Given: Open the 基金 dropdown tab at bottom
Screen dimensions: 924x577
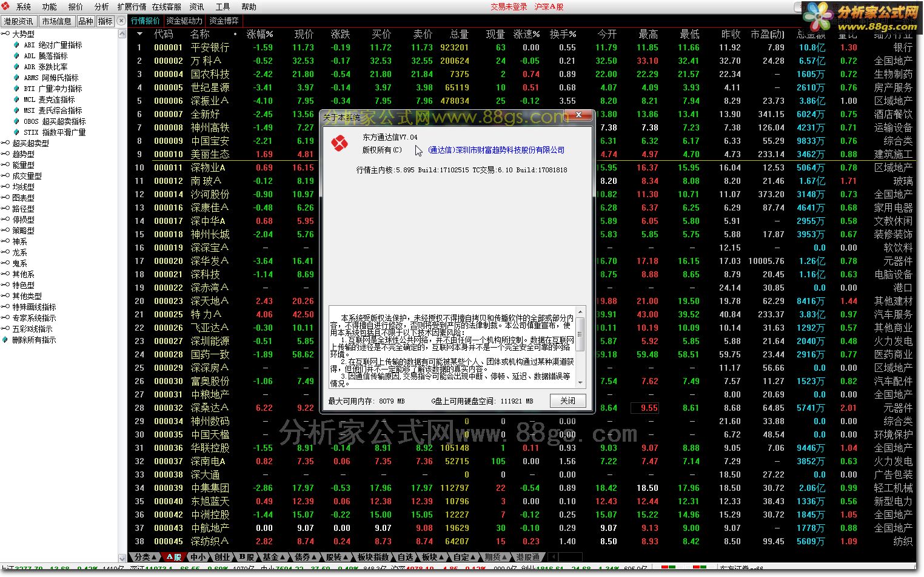Looking at the screenshot, I should point(273,557).
